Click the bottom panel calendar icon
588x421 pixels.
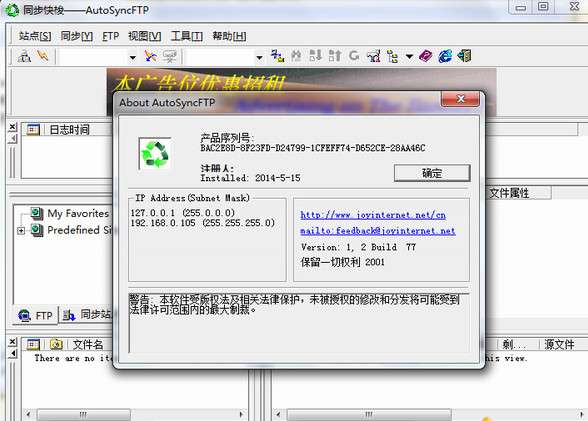click(33, 344)
